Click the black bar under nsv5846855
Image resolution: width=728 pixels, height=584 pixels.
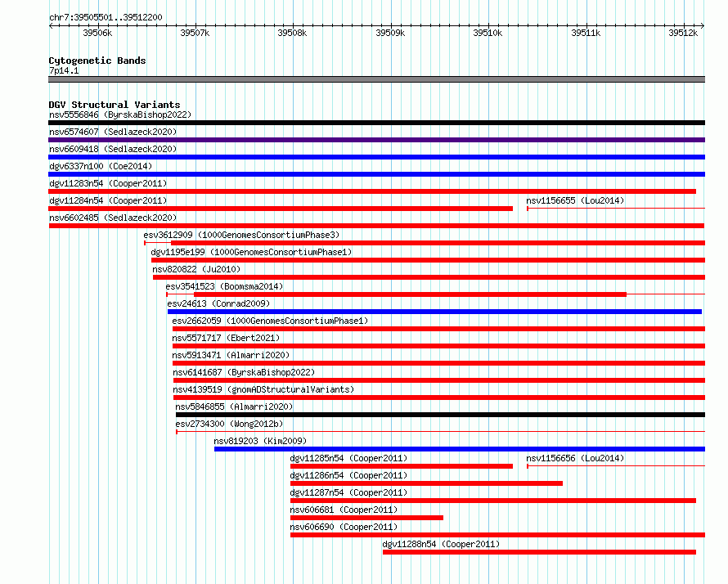tap(440, 415)
